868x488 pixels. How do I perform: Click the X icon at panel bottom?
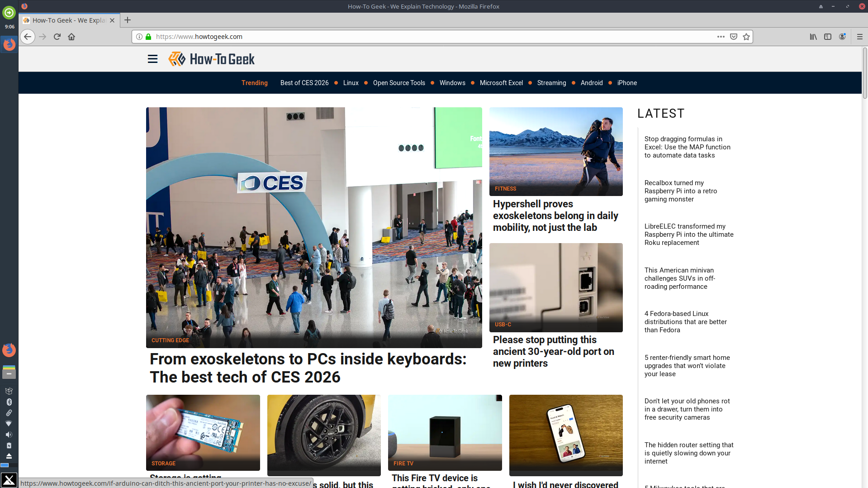point(9,480)
